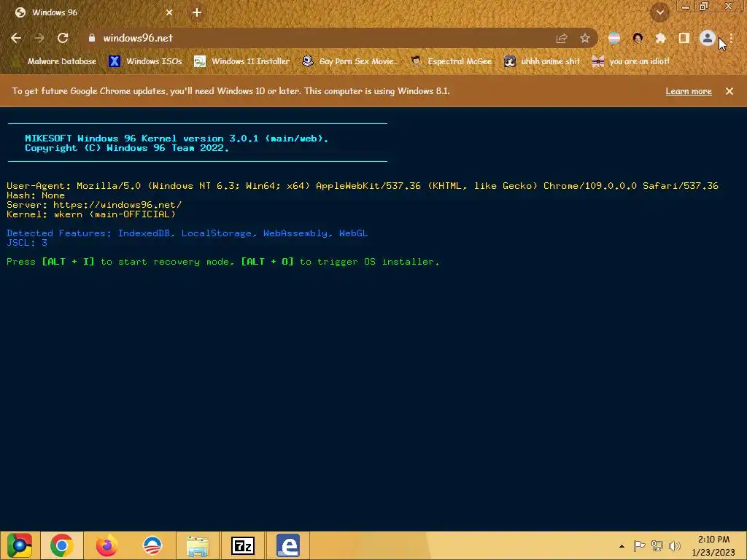Image resolution: width=747 pixels, height=560 pixels.
Task: Click the share page icon in the address bar
Action: click(562, 38)
